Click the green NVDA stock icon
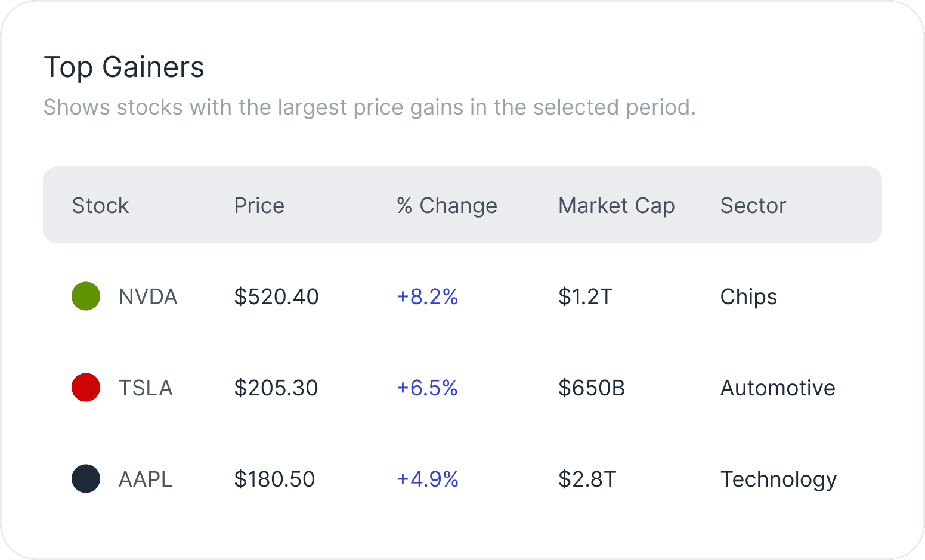 click(x=86, y=296)
